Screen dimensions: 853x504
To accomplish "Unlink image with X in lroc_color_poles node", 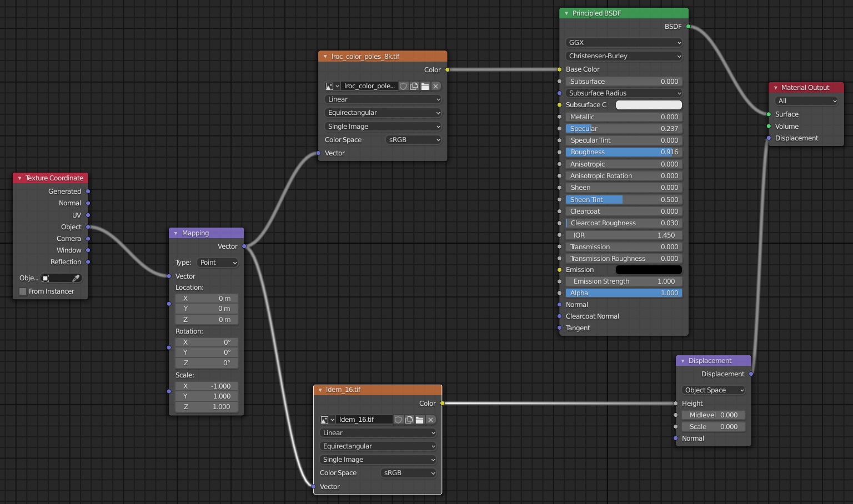I will coord(436,86).
